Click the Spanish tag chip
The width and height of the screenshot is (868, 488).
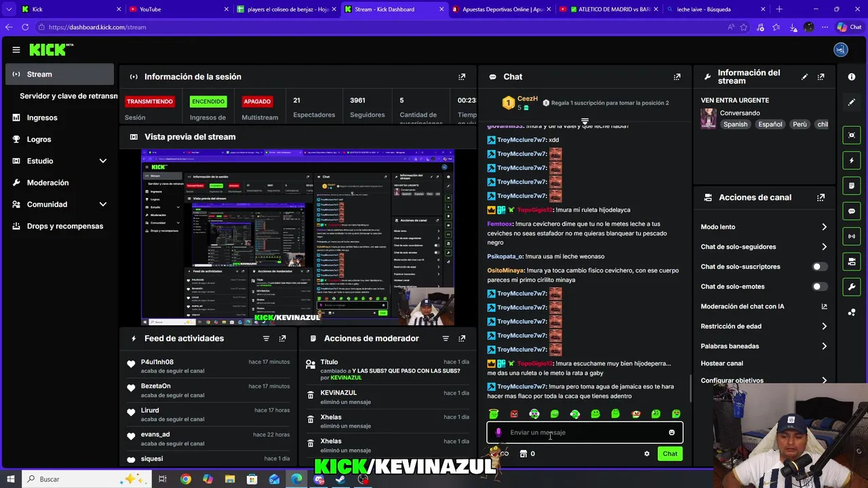point(735,125)
